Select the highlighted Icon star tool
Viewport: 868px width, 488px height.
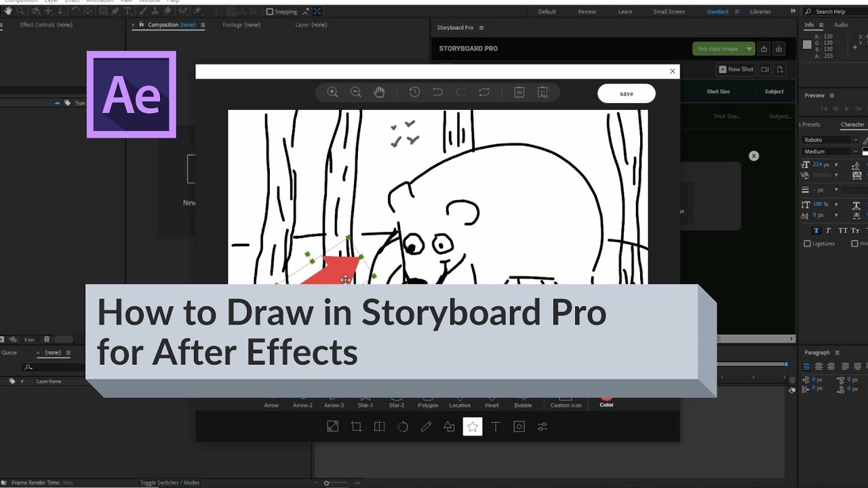473,426
